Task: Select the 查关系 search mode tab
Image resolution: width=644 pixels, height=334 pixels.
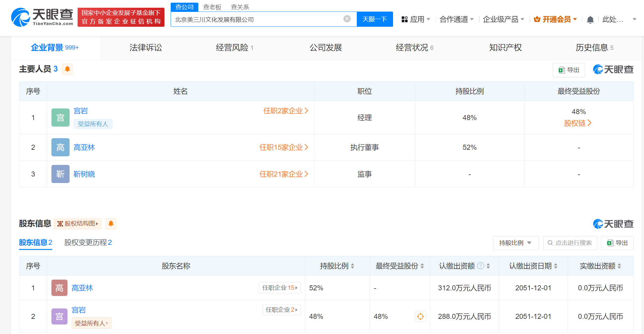Action: [x=240, y=7]
